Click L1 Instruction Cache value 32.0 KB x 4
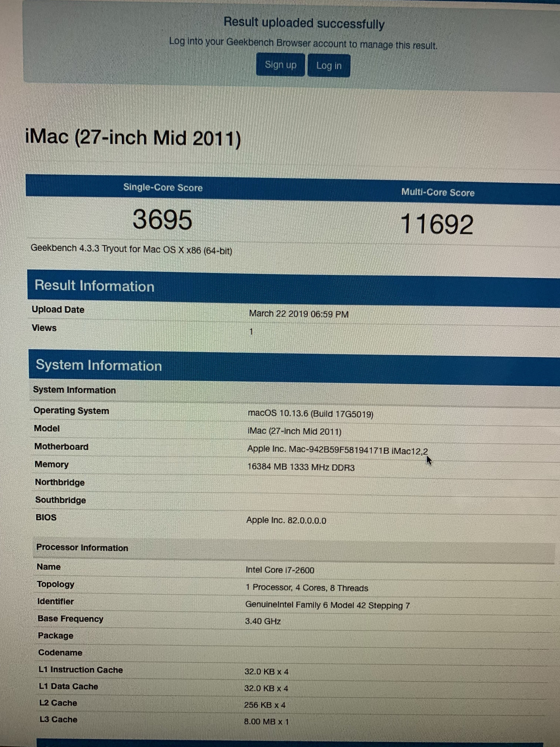The height and width of the screenshot is (747, 560). click(x=267, y=672)
